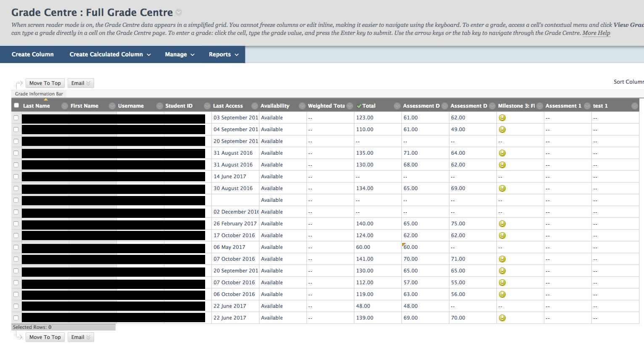Screen dimensions: 644x352
Task: Open Email dropdown below the grade table
Action: (x=81, y=337)
